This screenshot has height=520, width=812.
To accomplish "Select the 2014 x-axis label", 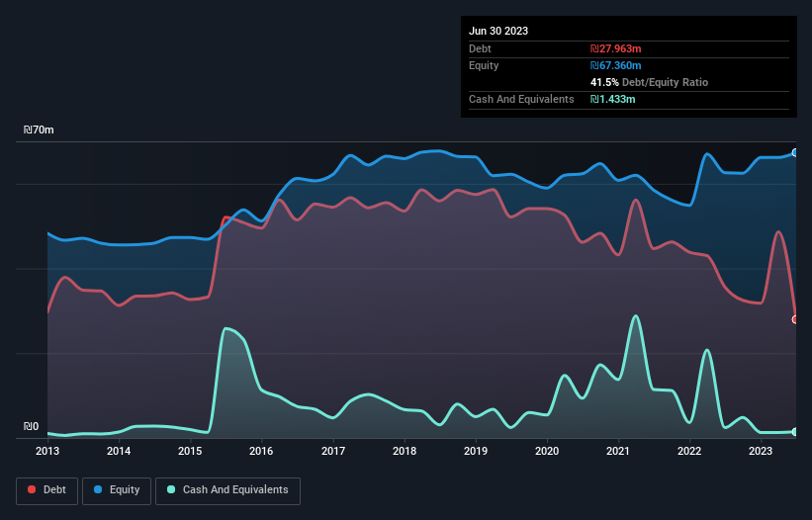I will (x=119, y=451).
